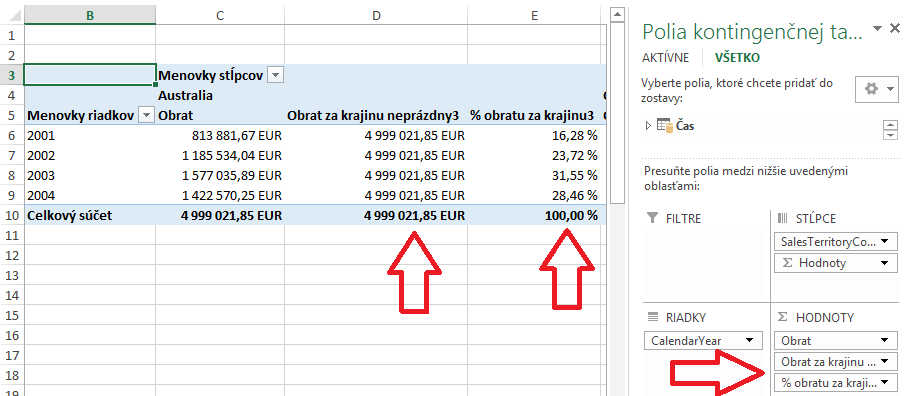Click the RIADKY area rows icon
The height and width of the screenshot is (396, 913).
(652, 317)
